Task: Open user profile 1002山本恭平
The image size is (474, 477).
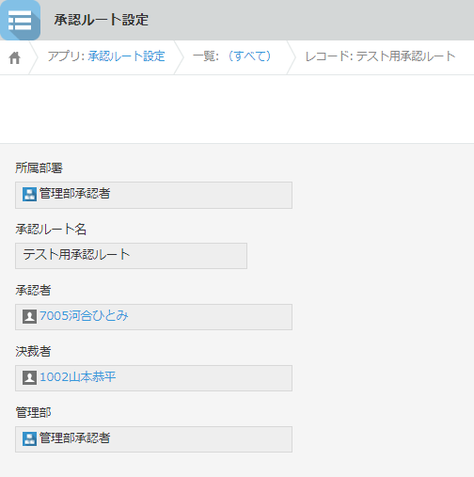Action: tap(78, 377)
